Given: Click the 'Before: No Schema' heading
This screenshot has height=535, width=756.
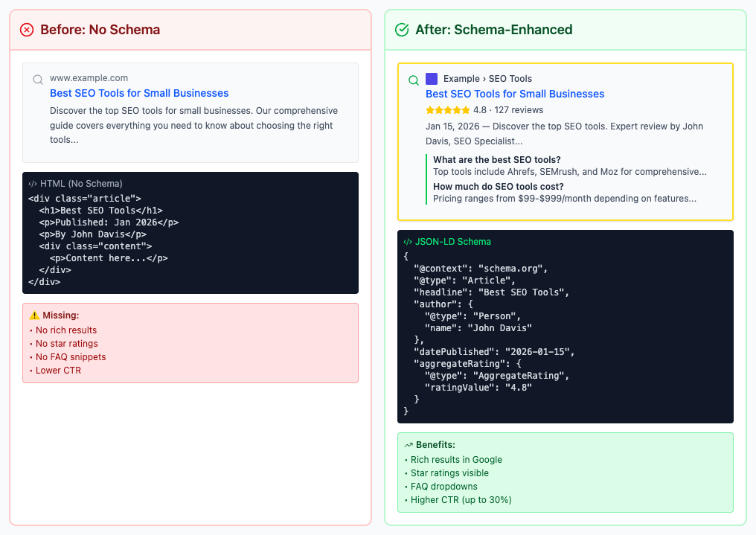Looking at the screenshot, I should pyautogui.click(x=100, y=30).
